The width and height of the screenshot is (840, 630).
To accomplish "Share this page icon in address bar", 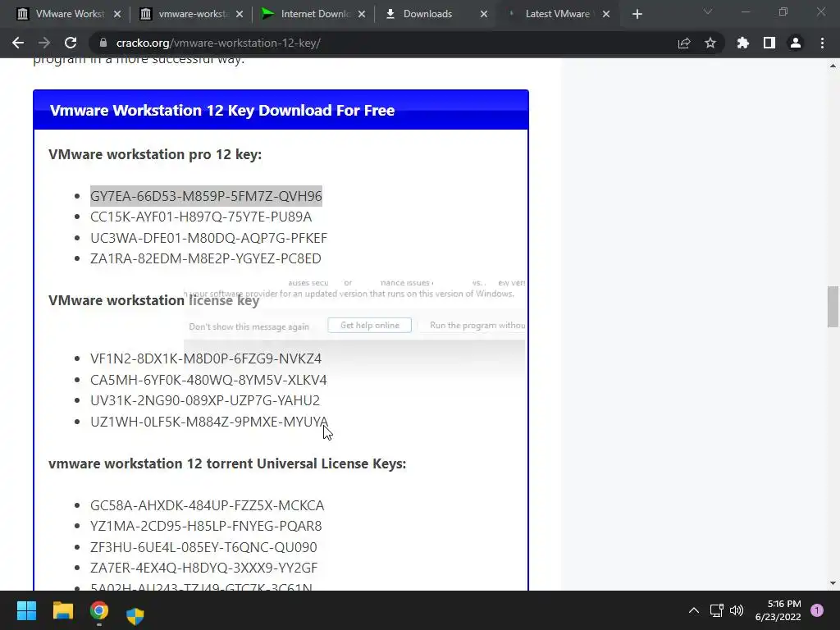I will click(684, 43).
